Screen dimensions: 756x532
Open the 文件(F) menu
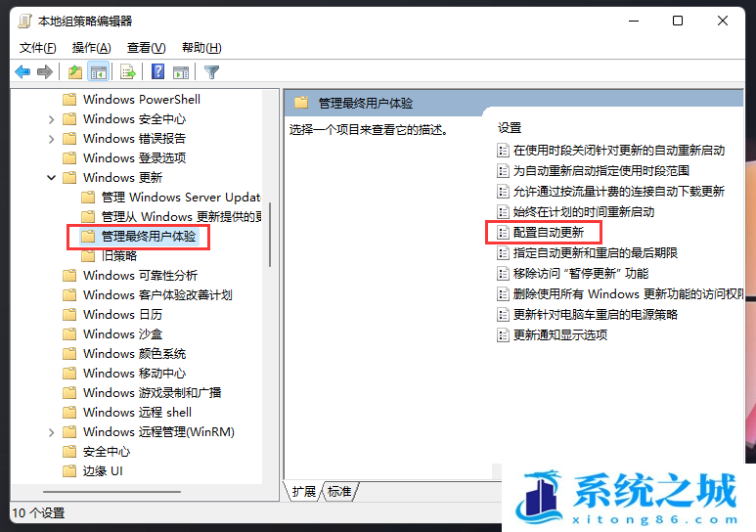[x=37, y=48]
